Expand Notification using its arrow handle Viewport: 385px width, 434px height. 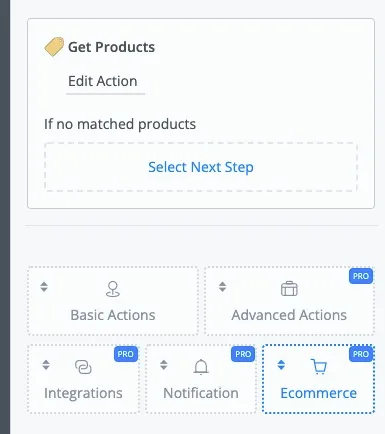click(164, 365)
